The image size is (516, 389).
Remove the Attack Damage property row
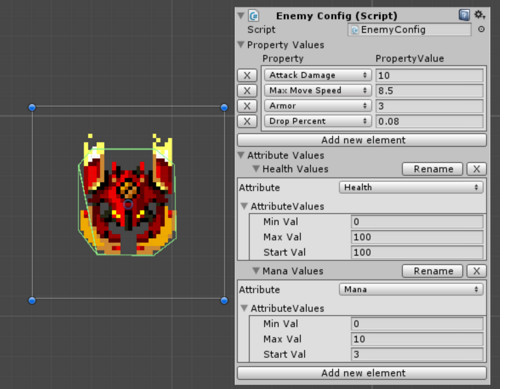coord(247,75)
